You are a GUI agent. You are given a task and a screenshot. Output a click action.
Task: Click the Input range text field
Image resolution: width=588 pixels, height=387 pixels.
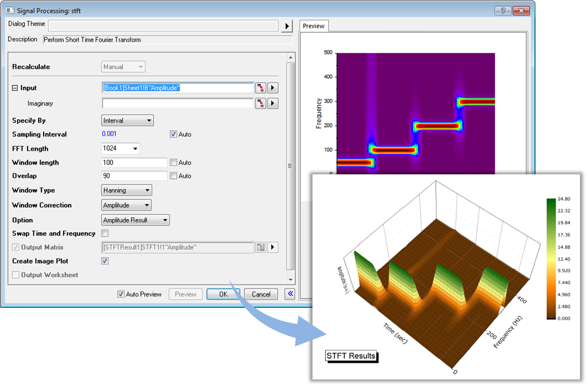(x=178, y=88)
